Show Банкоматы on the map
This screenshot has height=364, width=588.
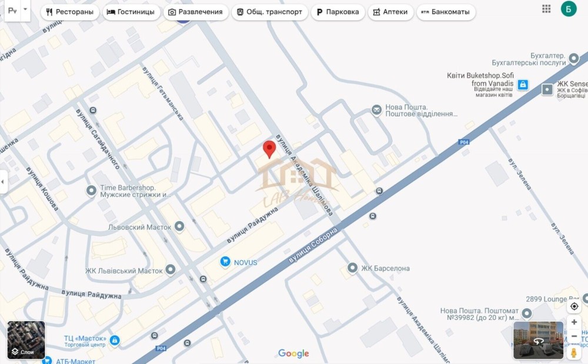click(446, 12)
